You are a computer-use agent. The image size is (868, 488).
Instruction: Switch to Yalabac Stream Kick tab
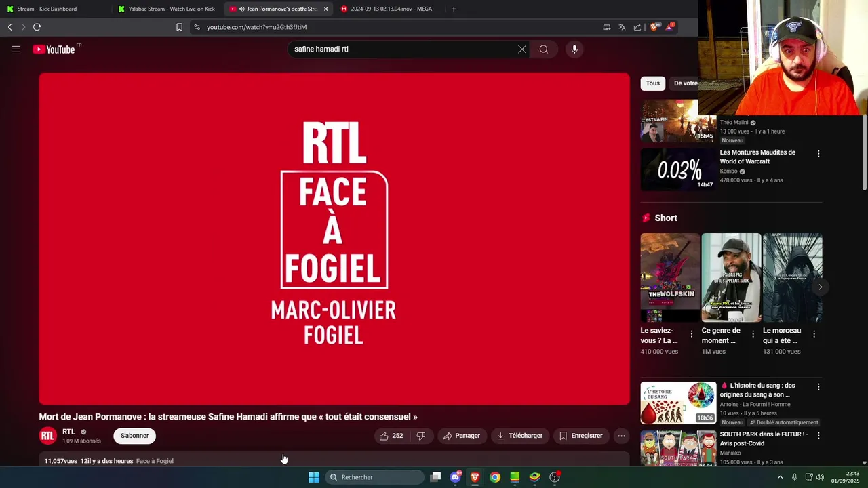(x=166, y=9)
